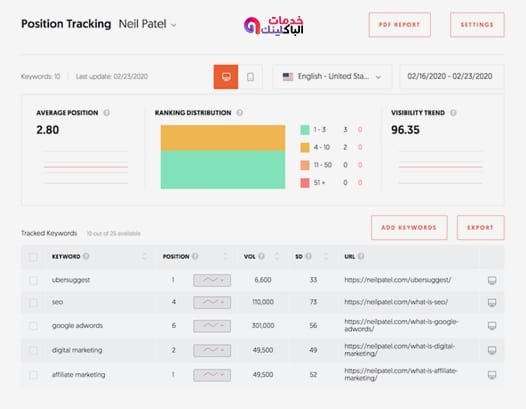Viewport: 526px width, 409px height.
Task: Click desktop SERP icon in google adwords row
Action: [492, 326]
